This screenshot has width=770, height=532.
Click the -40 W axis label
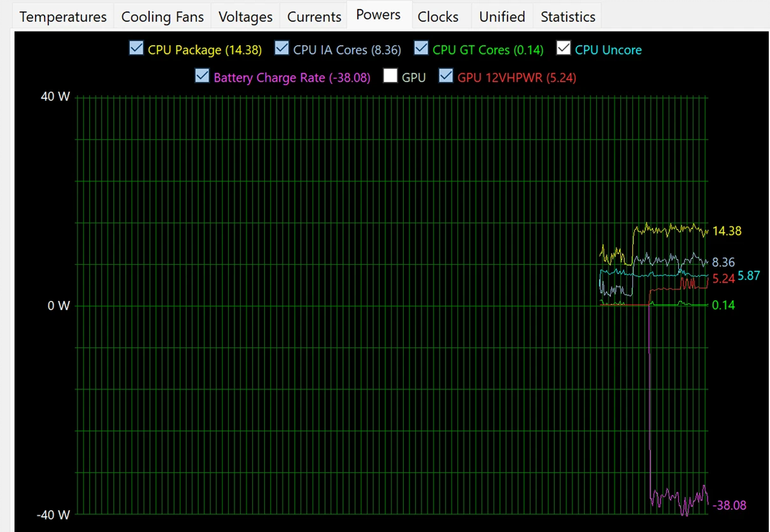tap(53, 515)
